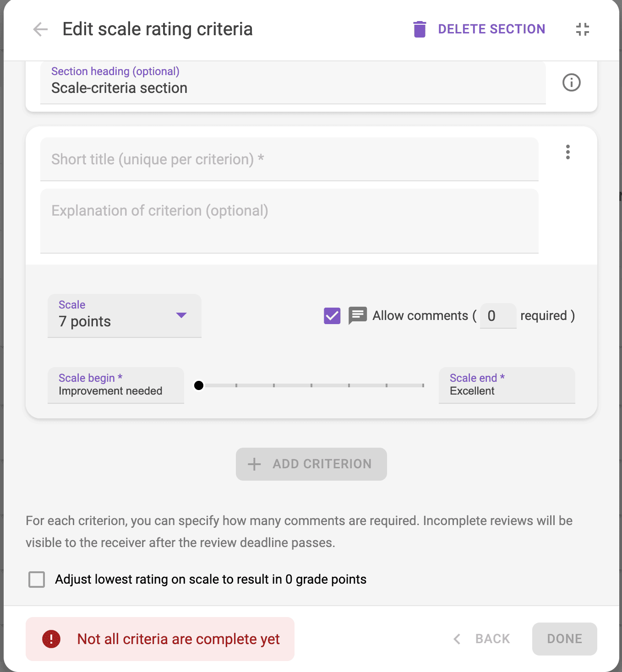The width and height of the screenshot is (622, 672).
Task: Click the Back button with chevron
Action: pos(482,639)
